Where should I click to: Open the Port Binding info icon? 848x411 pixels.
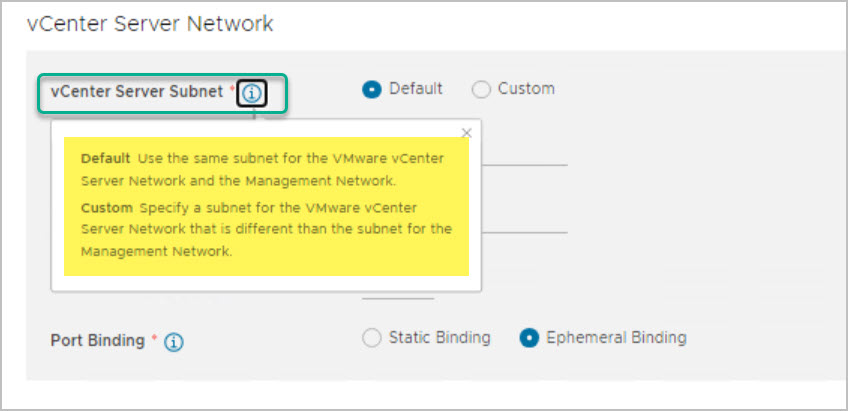[x=174, y=342]
